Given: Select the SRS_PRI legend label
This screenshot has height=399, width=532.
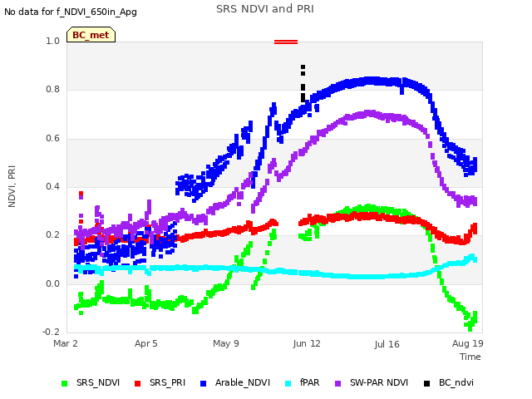Looking at the screenshot, I should [167, 382].
